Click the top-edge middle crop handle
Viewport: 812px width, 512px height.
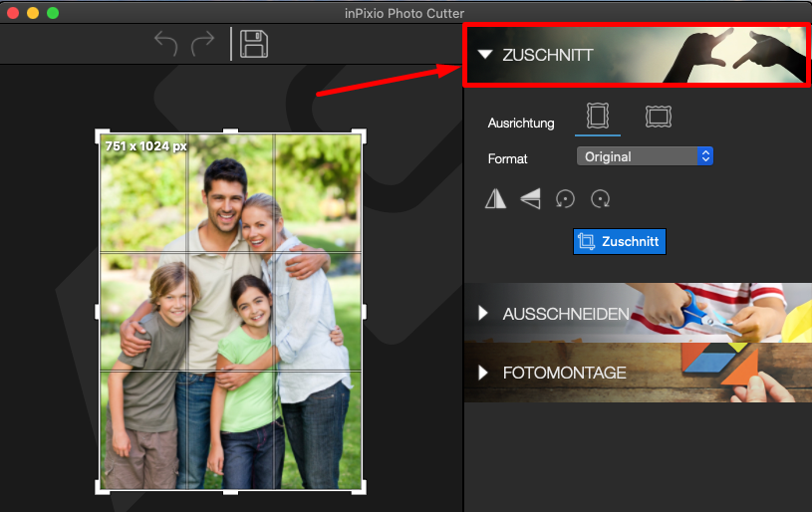click(230, 131)
